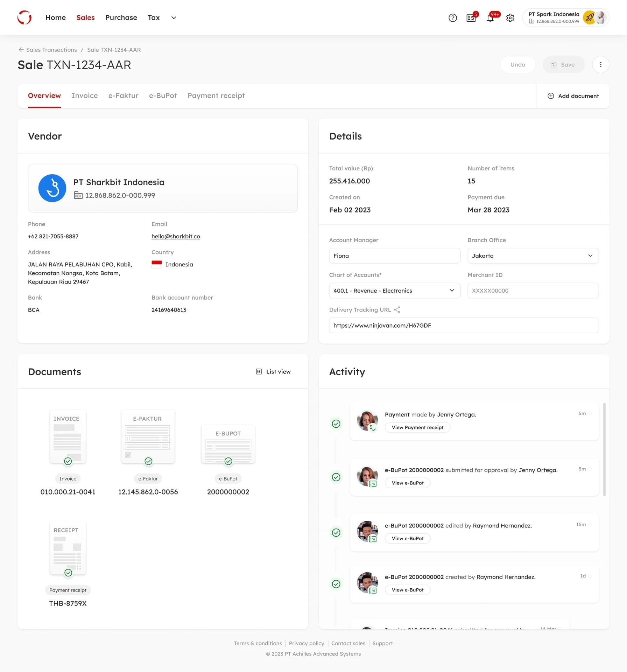Click bank account number 24169640613
627x672 pixels.
click(169, 310)
